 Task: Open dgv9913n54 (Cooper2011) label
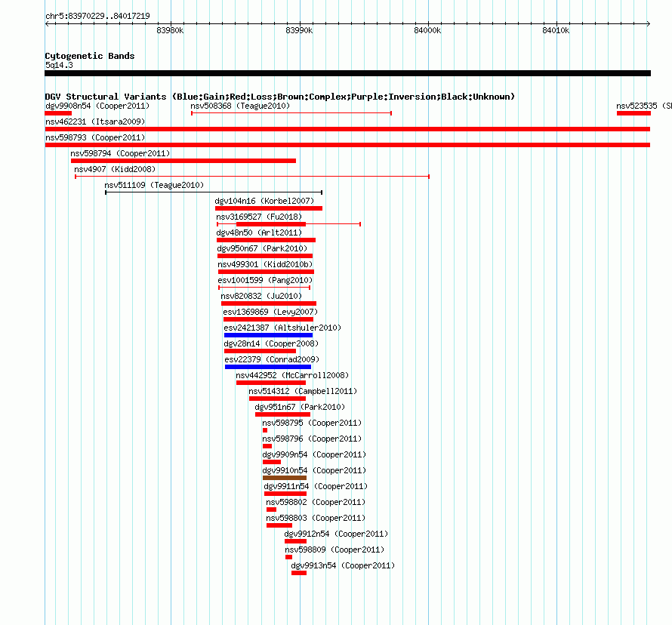pyautogui.click(x=343, y=565)
